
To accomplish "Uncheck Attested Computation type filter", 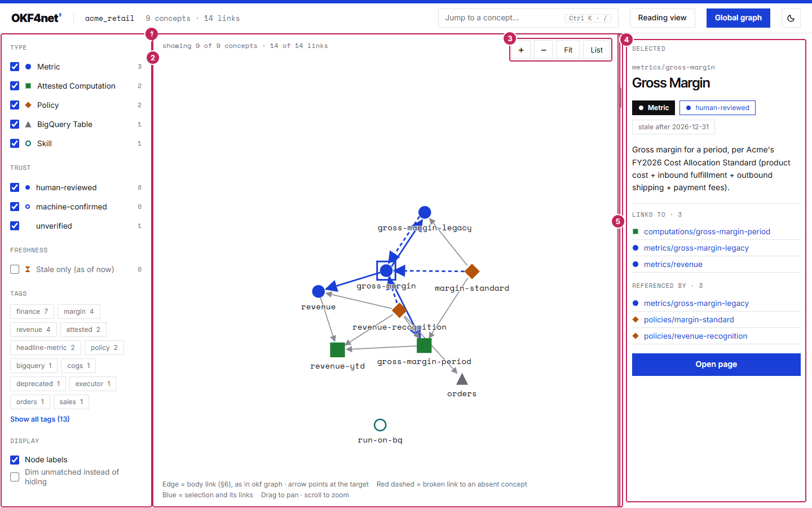I will [x=15, y=86].
